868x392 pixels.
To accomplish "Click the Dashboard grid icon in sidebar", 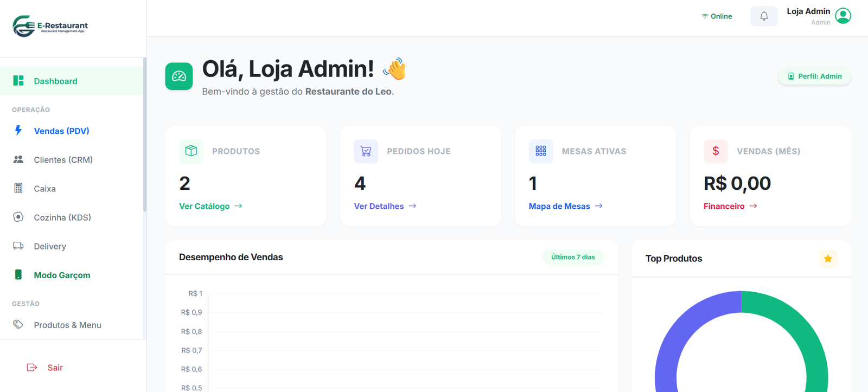I will (18, 81).
